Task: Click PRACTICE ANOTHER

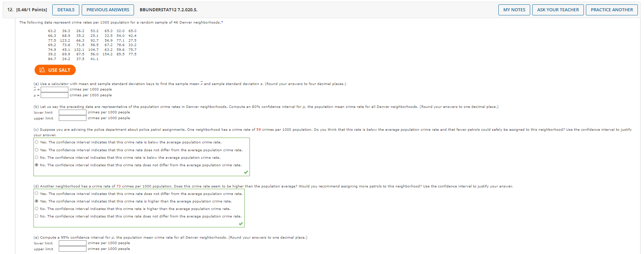Action: tap(612, 10)
